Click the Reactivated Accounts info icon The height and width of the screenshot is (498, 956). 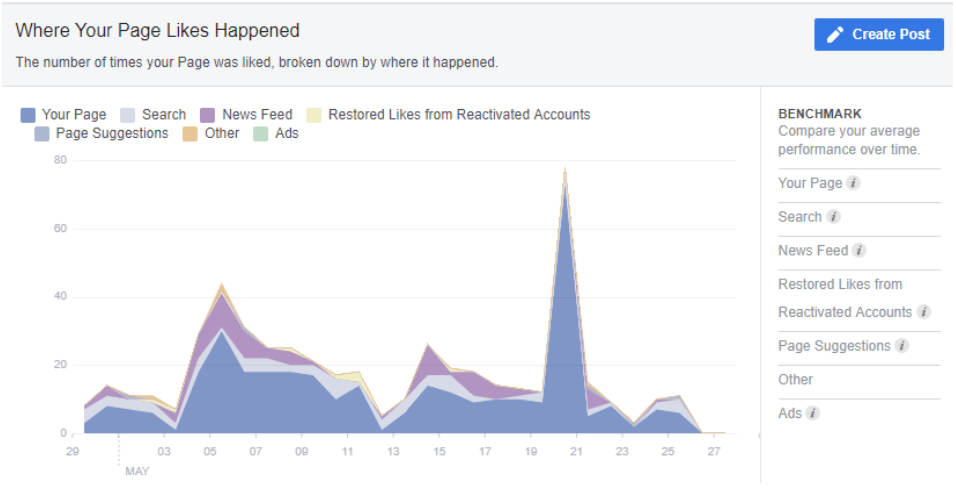(x=923, y=312)
